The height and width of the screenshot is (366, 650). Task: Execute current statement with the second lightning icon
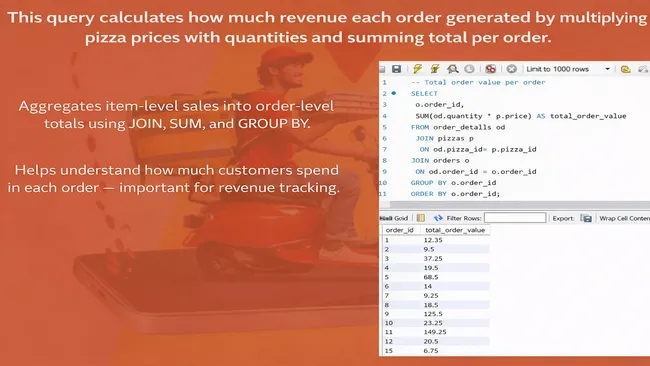434,69
